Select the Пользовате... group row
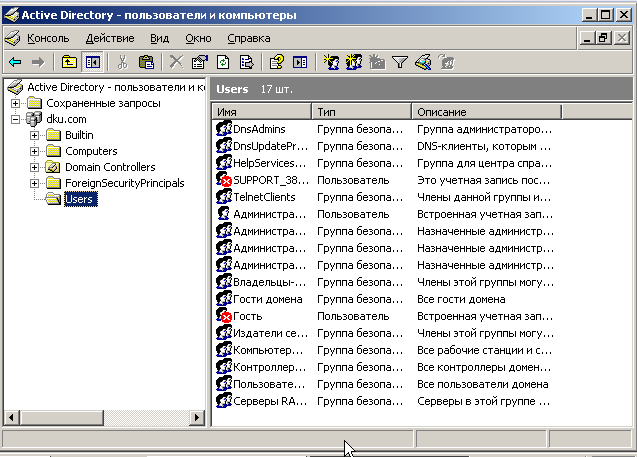 [x=269, y=384]
